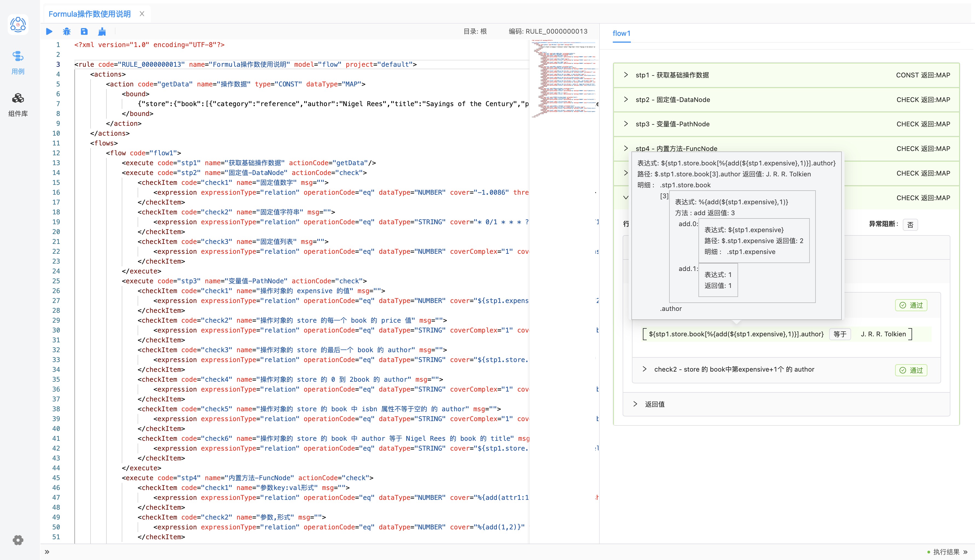Toggle the 异常阻断 否 switch
The width and height of the screenshot is (975, 560).
click(x=910, y=224)
